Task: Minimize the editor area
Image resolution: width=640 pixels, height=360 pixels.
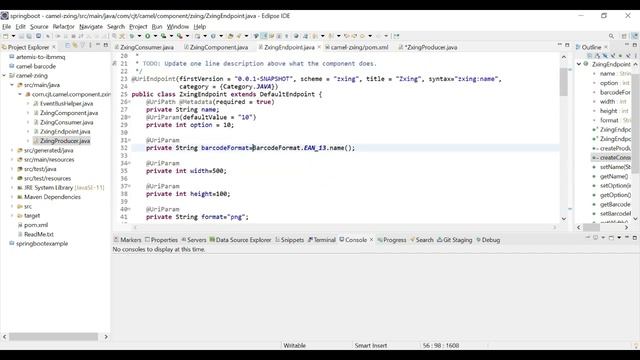Action: tap(560, 44)
